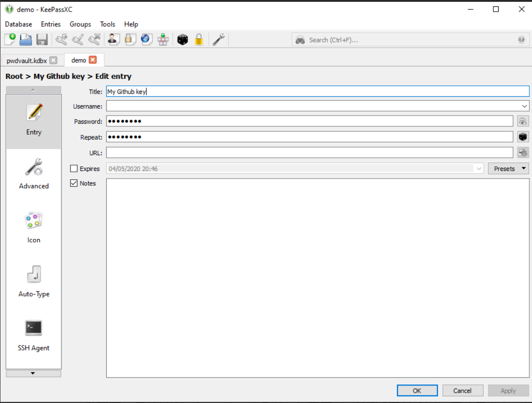Open the Advanced section in sidebar
Viewport: 532px width, 403px height.
[34, 174]
